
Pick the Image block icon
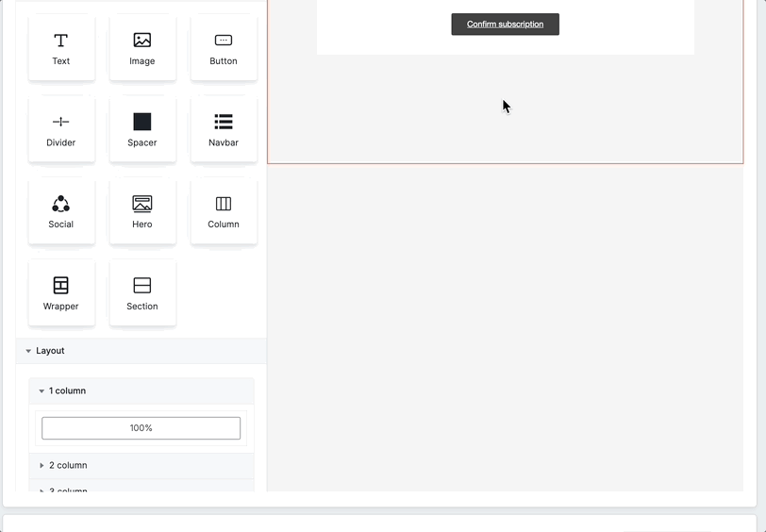142,41
